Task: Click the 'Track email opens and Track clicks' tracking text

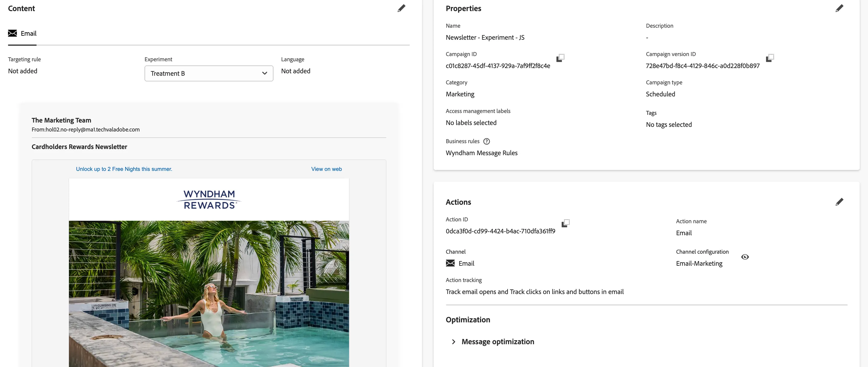Action: click(534, 292)
